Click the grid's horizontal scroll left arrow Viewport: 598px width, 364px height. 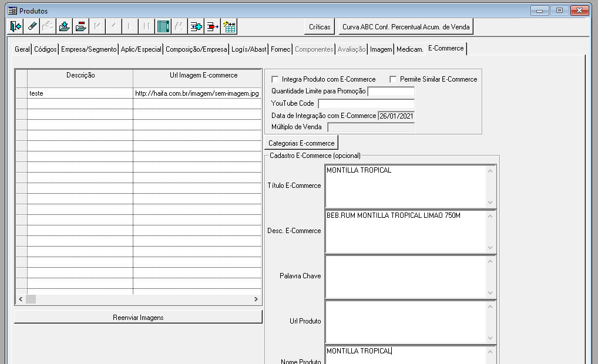tap(21, 299)
